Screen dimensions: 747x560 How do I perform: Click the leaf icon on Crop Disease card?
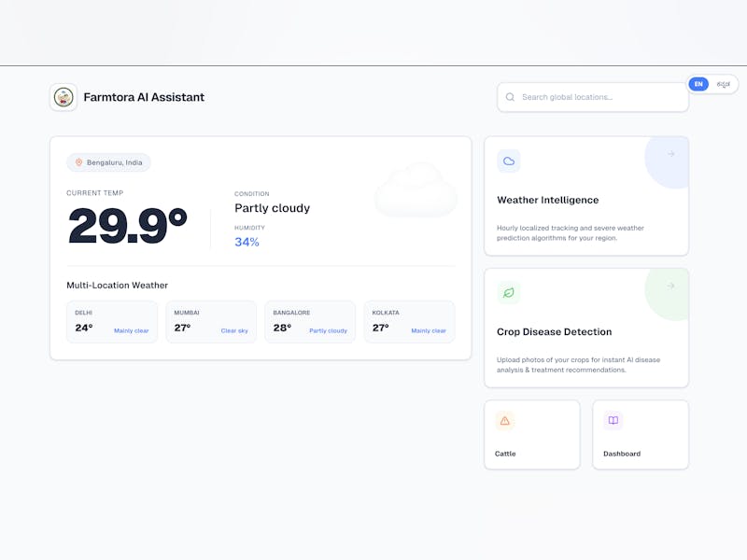[x=509, y=292]
